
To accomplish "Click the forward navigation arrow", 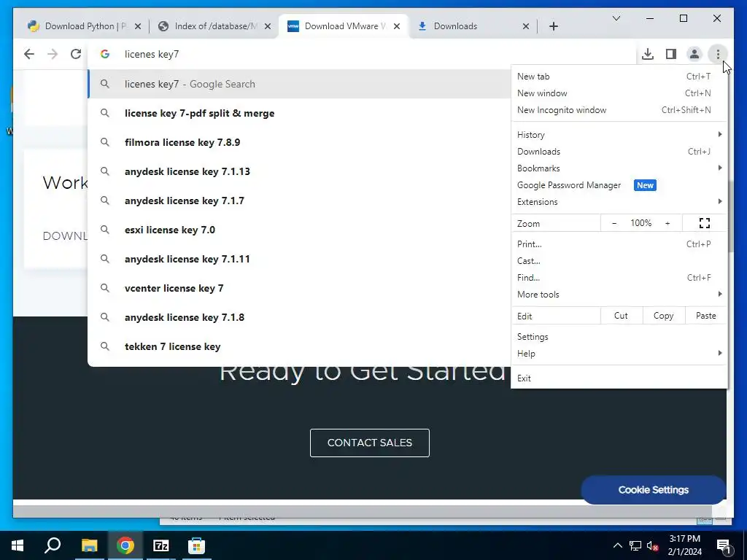I will 53,54.
